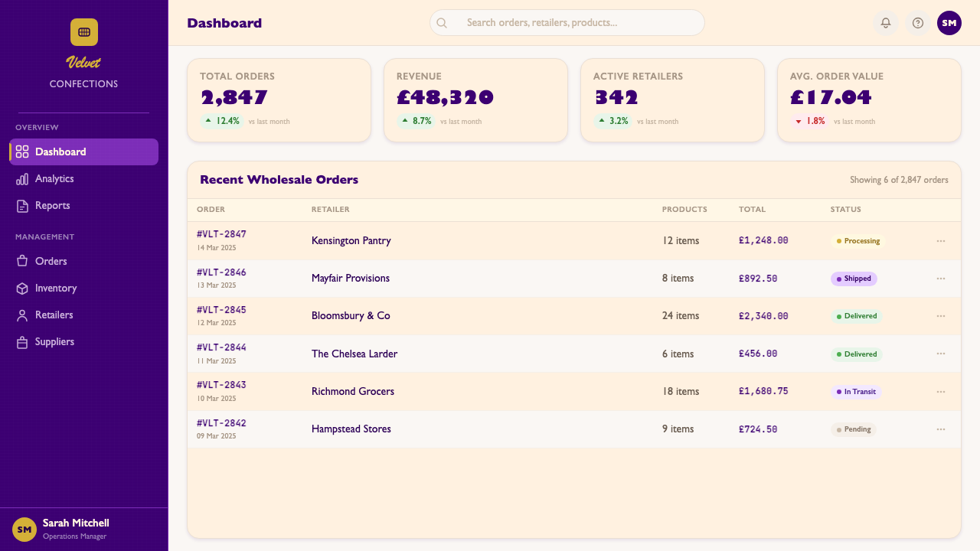This screenshot has height=551, width=980.
Task: Click the Sarah Mitchell user name
Action: coord(76,523)
